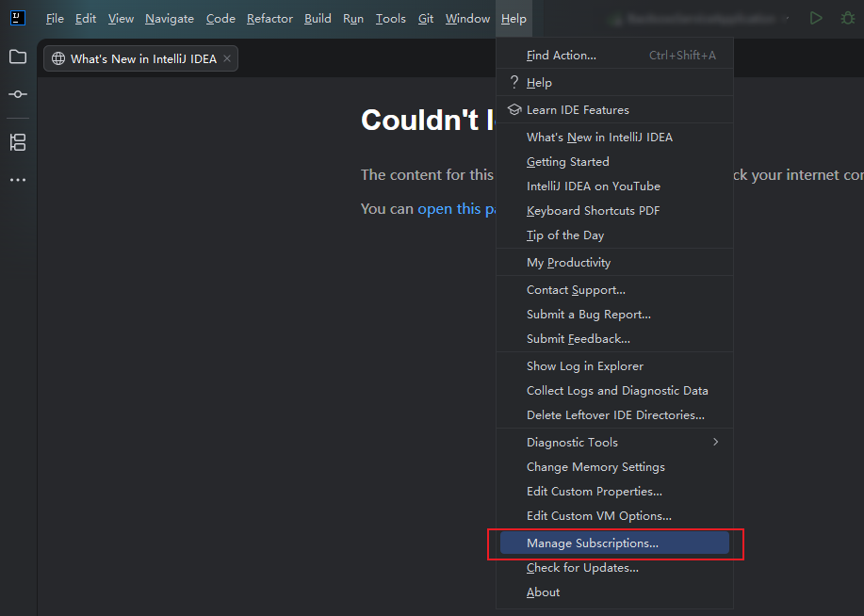Choose Submit a Bug Report
The height and width of the screenshot is (616, 864).
614,314
